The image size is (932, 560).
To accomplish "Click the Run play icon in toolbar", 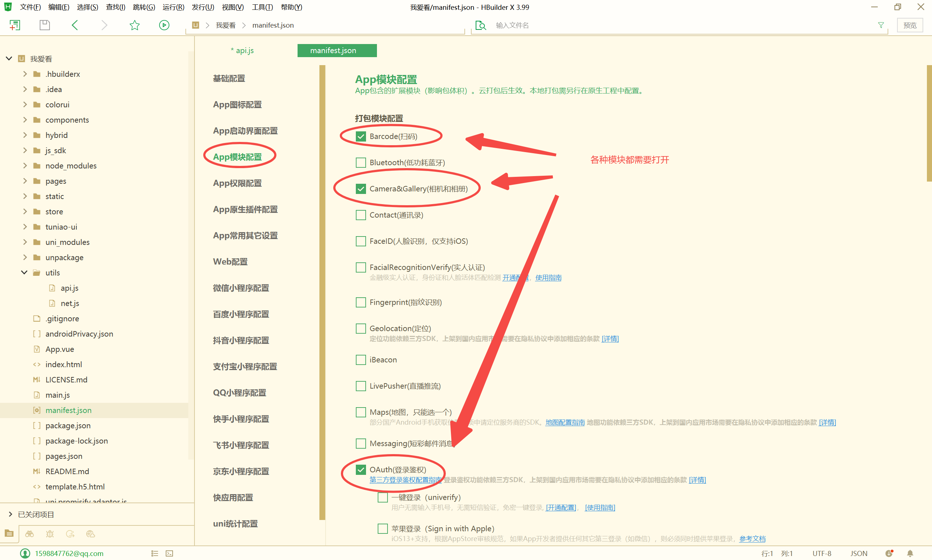I will pyautogui.click(x=164, y=25).
